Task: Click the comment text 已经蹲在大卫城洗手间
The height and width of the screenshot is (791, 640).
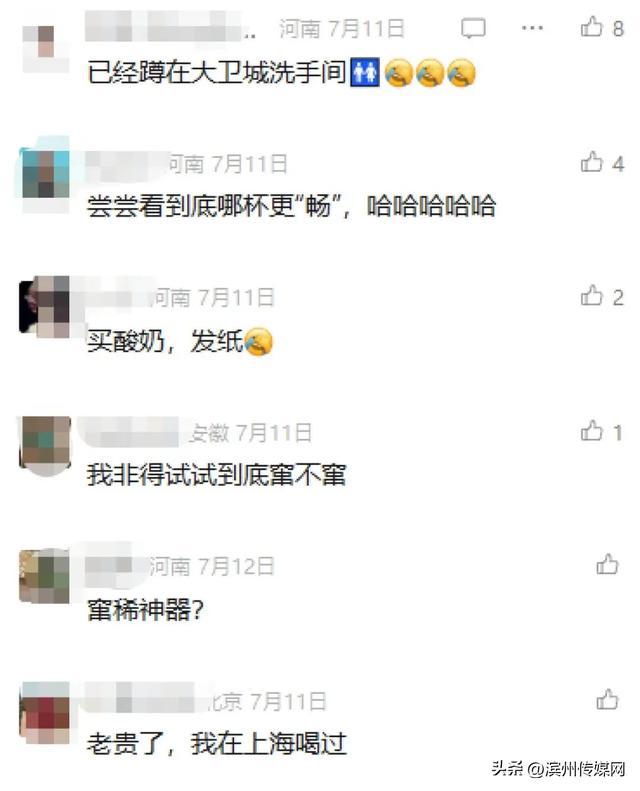Action: pyautogui.click(x=217, y=73)
